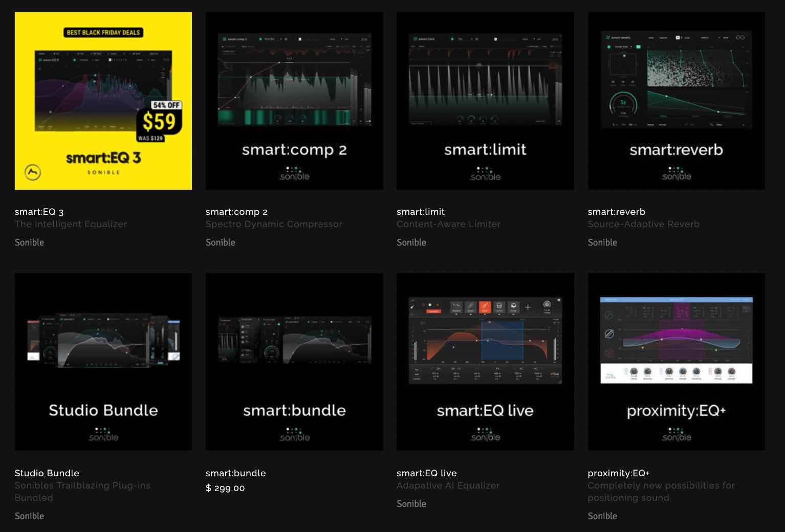Click the Sonible vendor name under smart:reverb

[602, 242]
